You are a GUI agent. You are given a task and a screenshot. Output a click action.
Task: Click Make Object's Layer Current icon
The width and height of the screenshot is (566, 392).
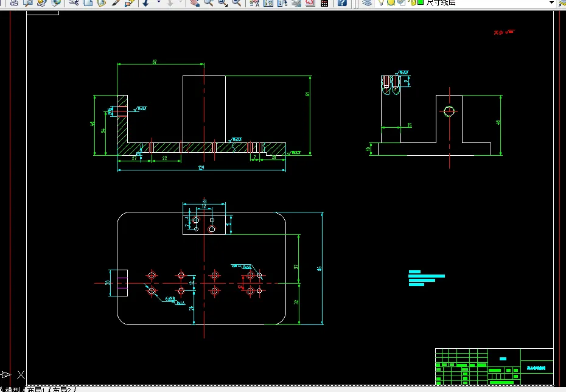click(562, 3)
